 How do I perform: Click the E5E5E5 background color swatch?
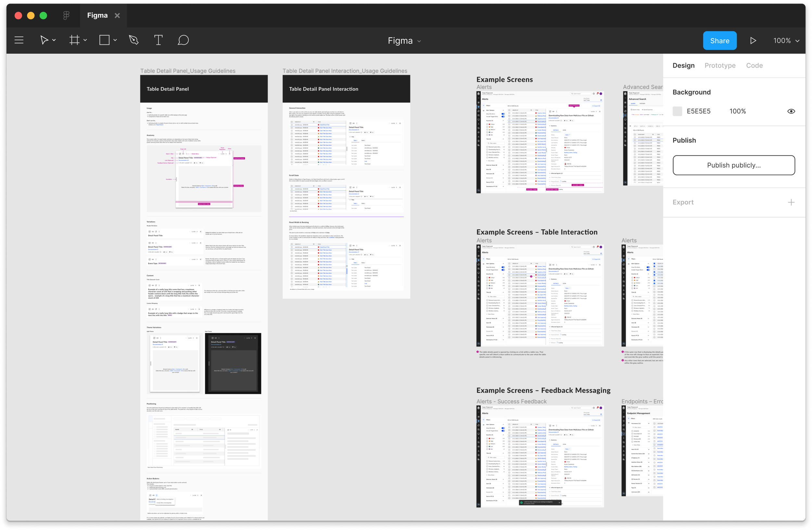pos(677,111)
